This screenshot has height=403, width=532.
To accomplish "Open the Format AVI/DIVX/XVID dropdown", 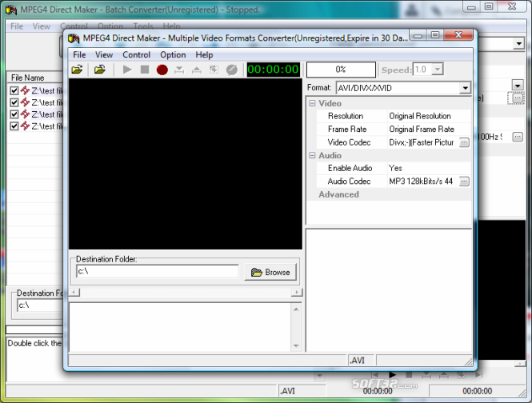I will point(465,88).
